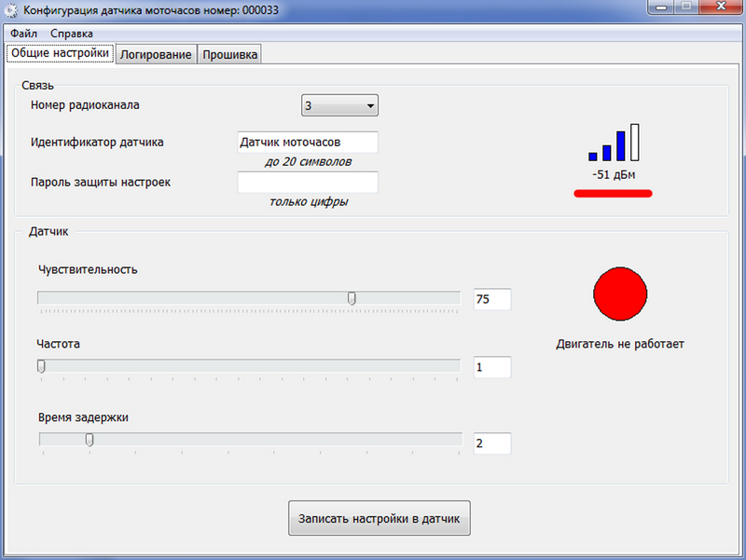Focus the Пароль защиты настроек field
Viewport: 746px width, 560px height.
(x=308, y=182)
